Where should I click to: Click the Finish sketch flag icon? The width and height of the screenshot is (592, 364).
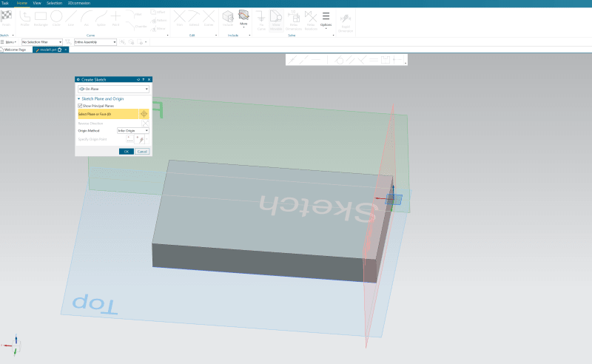[x=6, y=16]
